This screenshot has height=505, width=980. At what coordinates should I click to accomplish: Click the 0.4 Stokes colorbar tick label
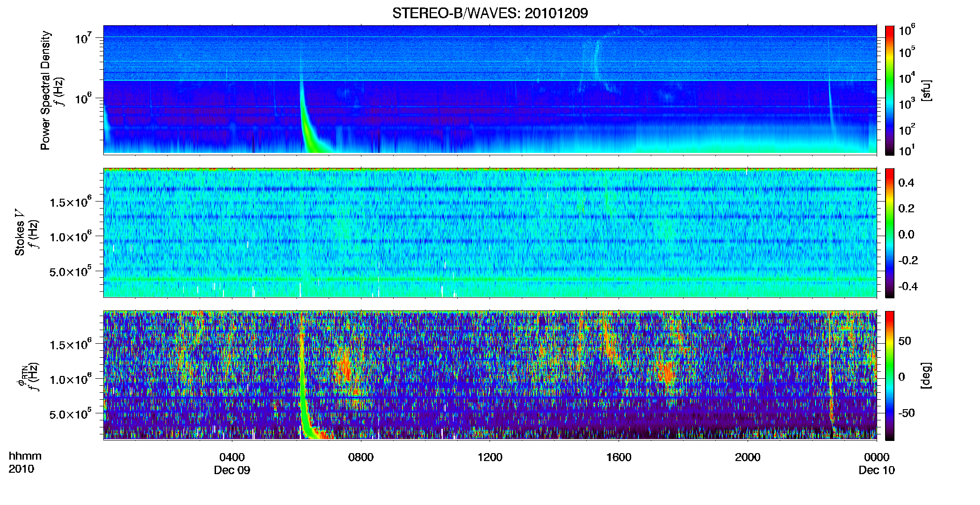click(x=906, y=183)
